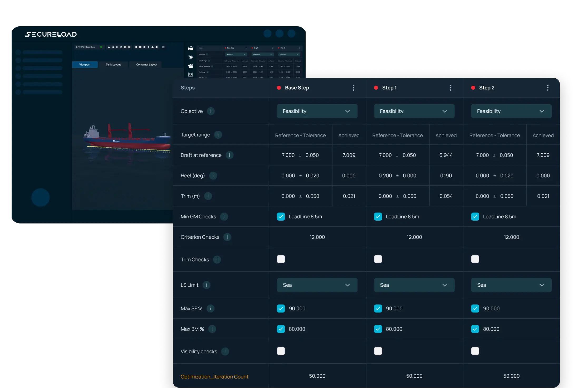This screenshot has width=588, height=388.
Task: Open LS Limit Sea dropdown for Step 2
Action: point(511,285)
